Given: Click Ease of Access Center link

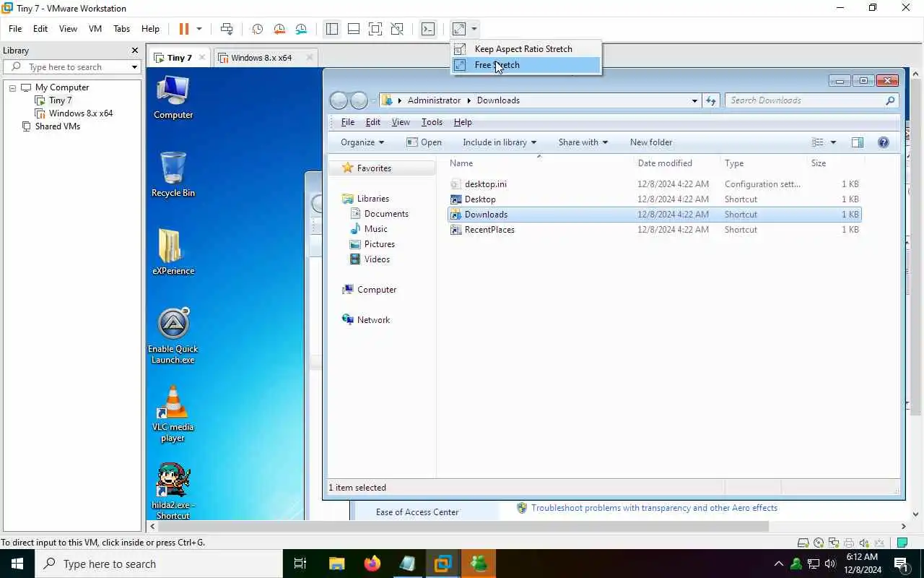Looking at the screenshot, I should [x=417, y=512].
